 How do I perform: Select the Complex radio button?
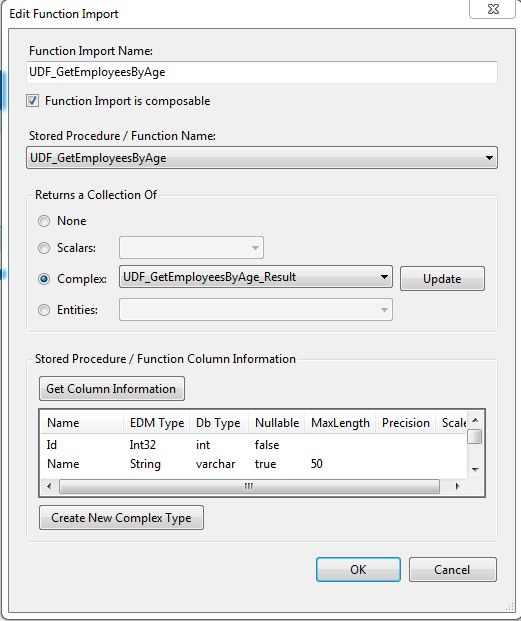44,279
